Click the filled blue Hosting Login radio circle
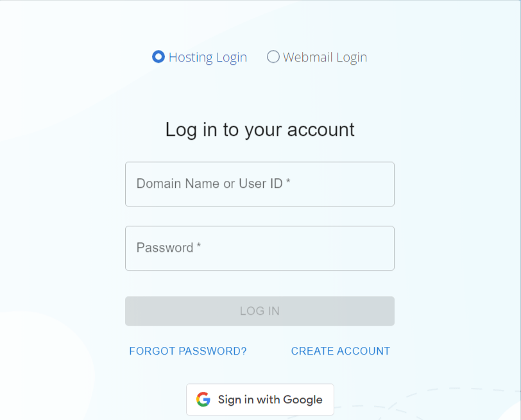 (x=158, y=56)
